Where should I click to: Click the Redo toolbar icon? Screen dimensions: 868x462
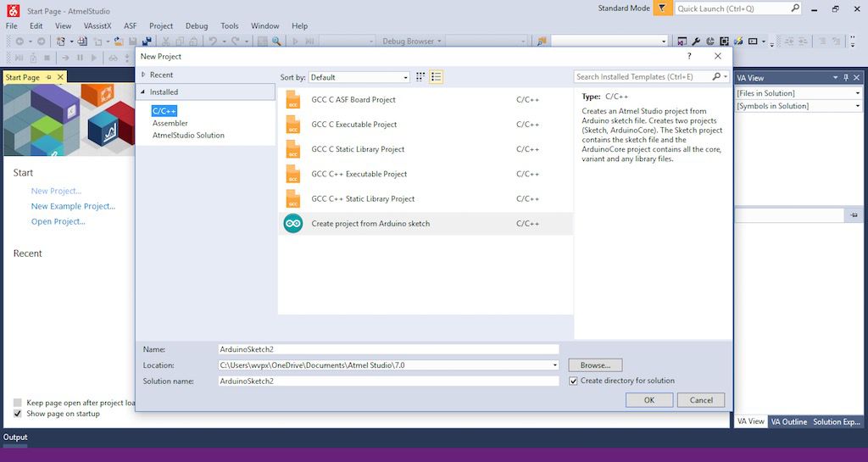[236, 42]
